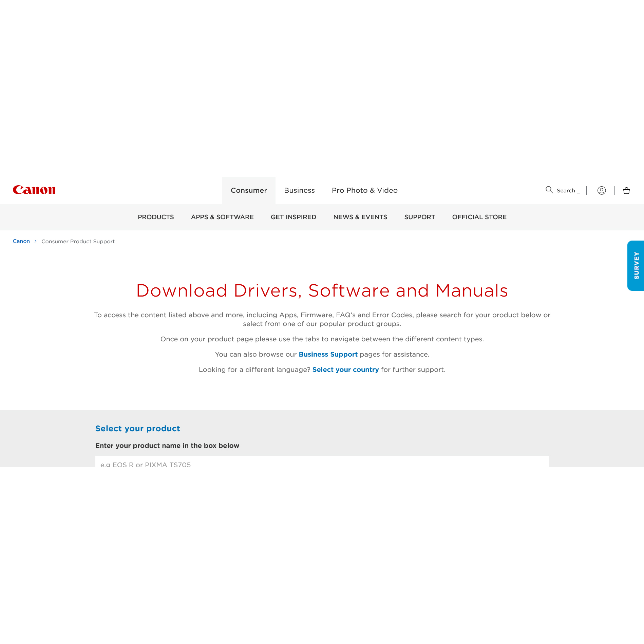Open the SUPPORT menu
Viewport: 644px width, 644px height.
[x=420, y=217]
